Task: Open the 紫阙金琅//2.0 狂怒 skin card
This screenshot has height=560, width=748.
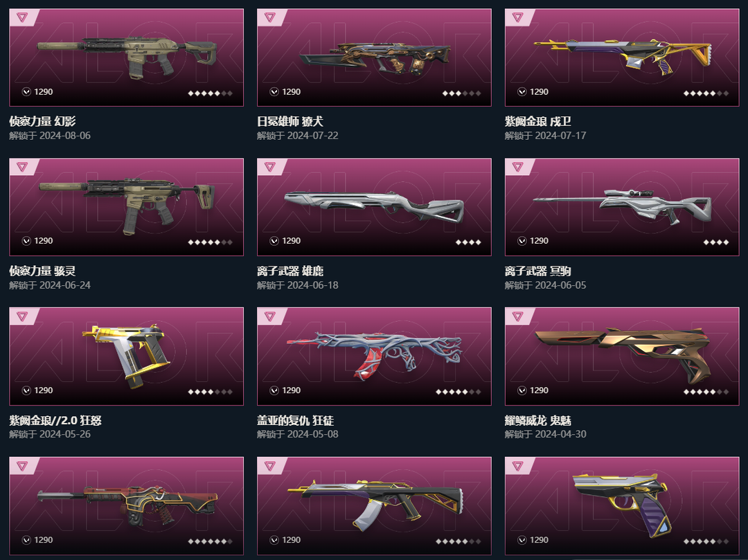Action: click(x=127, y=356)
